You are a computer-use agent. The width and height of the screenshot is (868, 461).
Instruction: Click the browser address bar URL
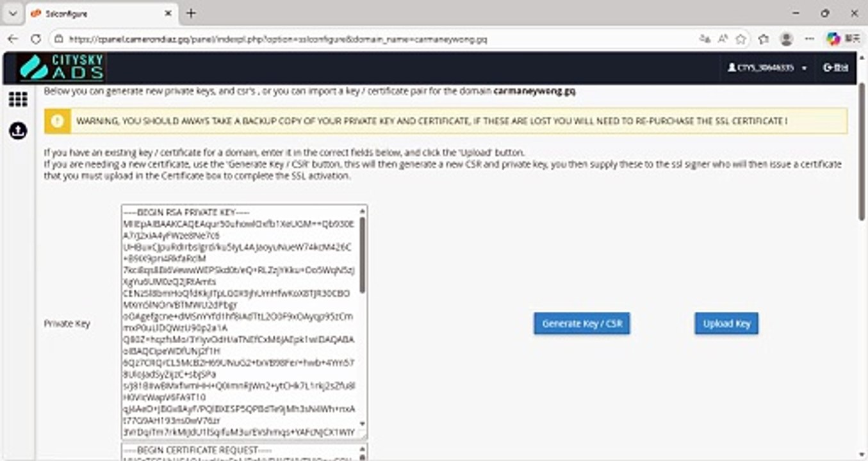pyautogui.click(x=277, y=39)
